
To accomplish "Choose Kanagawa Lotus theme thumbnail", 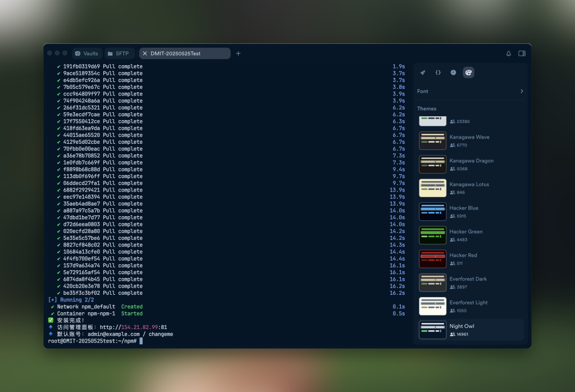I will (433, 188).
